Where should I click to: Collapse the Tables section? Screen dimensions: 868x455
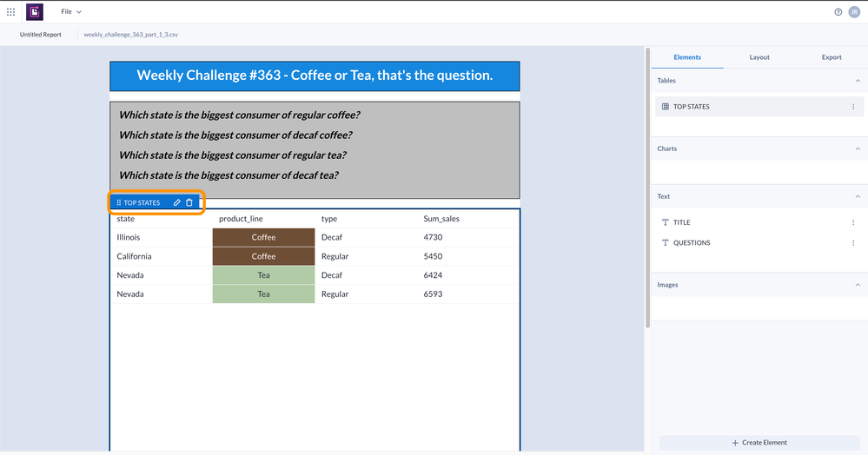tap(858, 81)
